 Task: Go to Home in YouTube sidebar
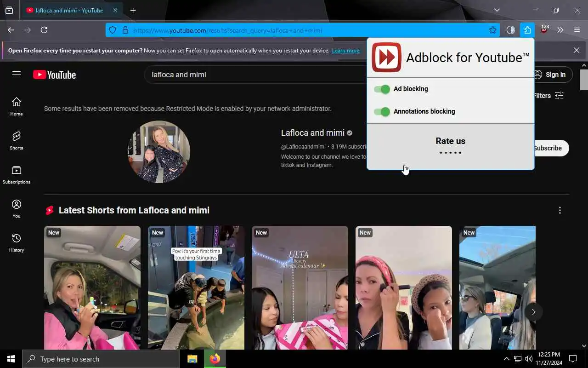tap(17, 107)
